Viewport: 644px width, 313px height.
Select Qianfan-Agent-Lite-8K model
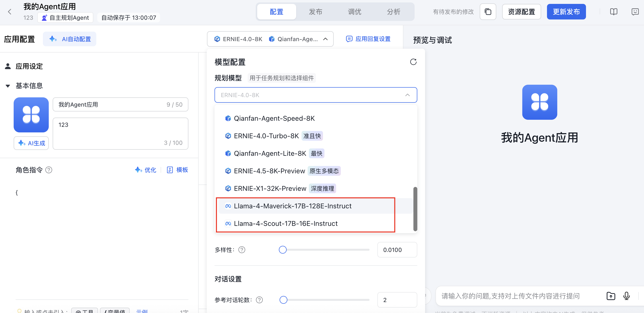315,153
